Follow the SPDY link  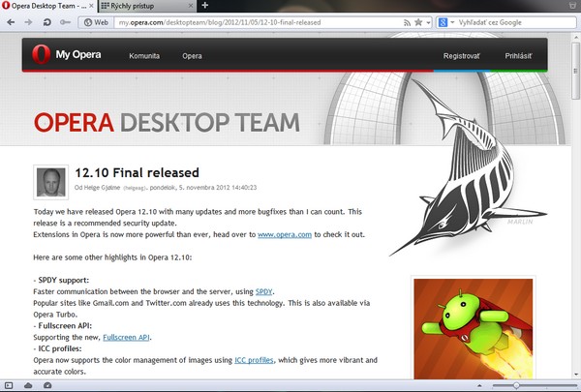tap(263, 291)
